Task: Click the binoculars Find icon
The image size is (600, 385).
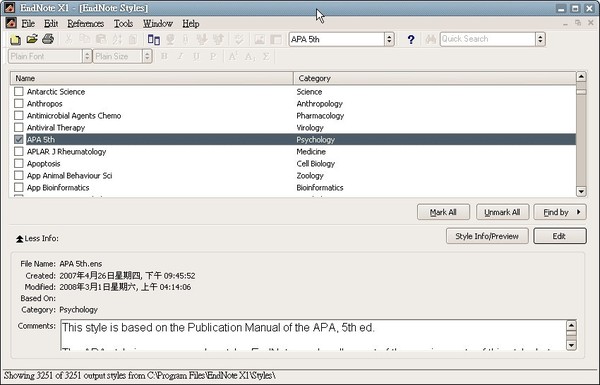Action: 430,39
